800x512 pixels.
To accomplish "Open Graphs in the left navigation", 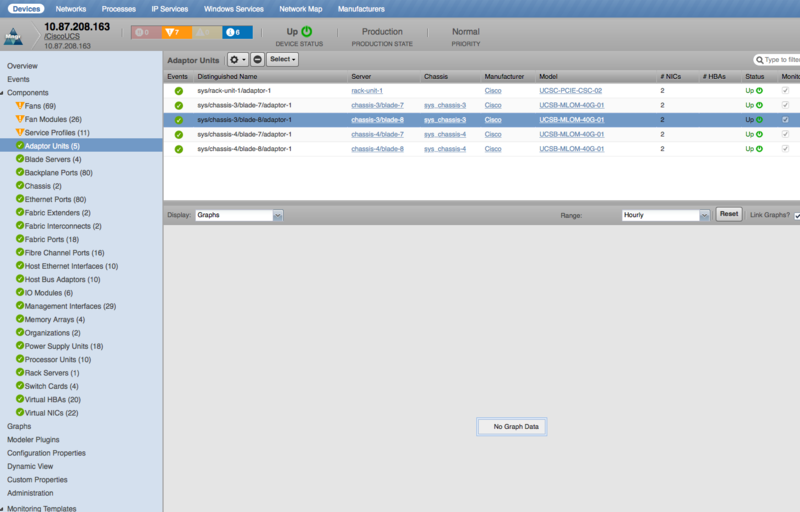I will 19,426.
